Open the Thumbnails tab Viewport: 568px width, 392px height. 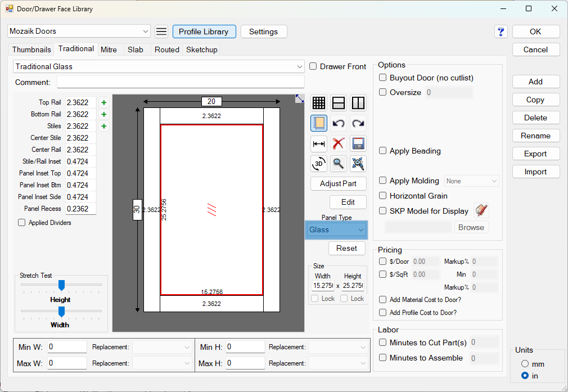pos(31,49)
